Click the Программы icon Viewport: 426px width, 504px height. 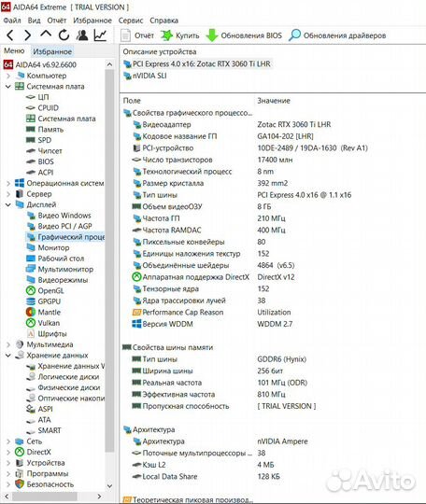20,474
